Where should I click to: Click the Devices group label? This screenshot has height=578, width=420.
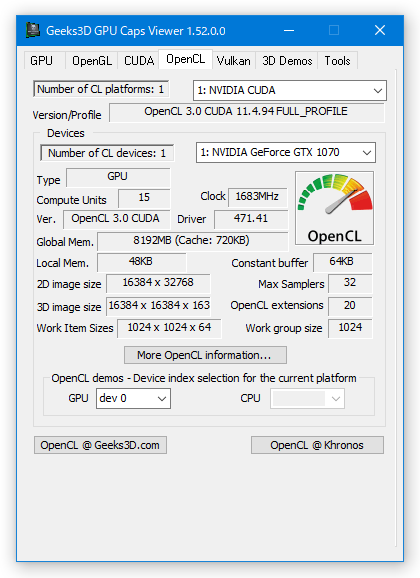point(66,133)
